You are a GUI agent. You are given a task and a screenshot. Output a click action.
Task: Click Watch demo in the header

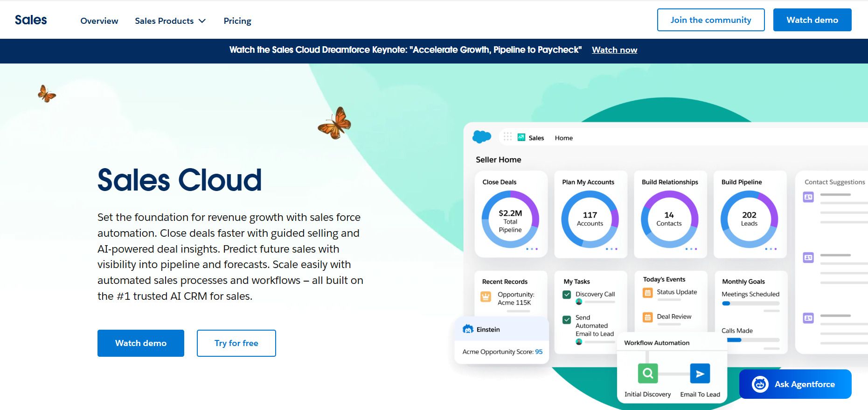pos(812,20)
